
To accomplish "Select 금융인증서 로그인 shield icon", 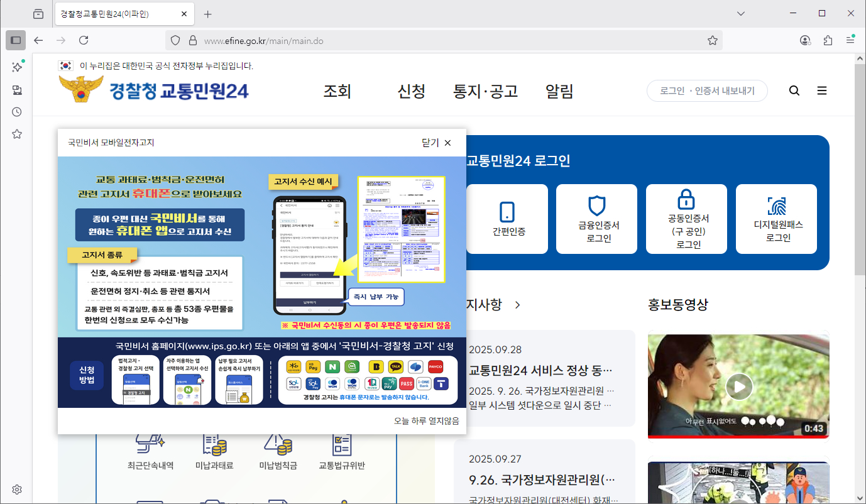I will click(596, 206).
